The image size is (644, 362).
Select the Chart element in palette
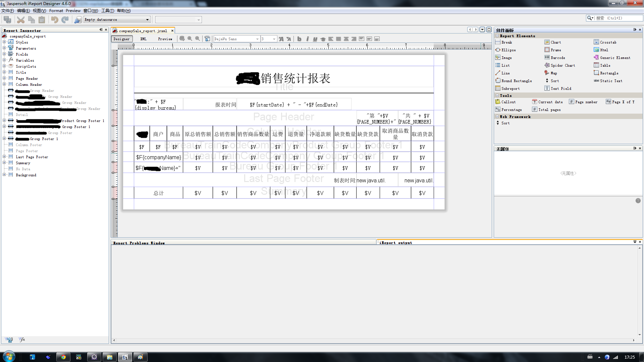click(552, 42)
